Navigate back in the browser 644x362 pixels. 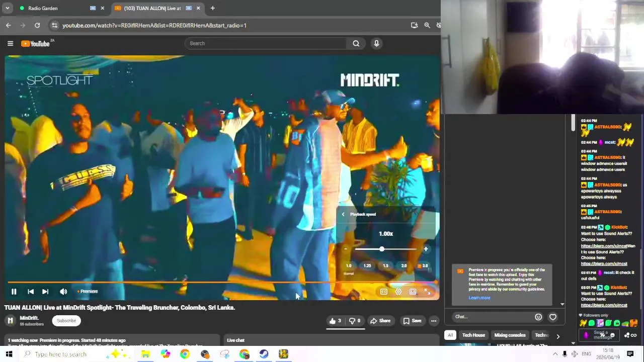tap(9, 25)
